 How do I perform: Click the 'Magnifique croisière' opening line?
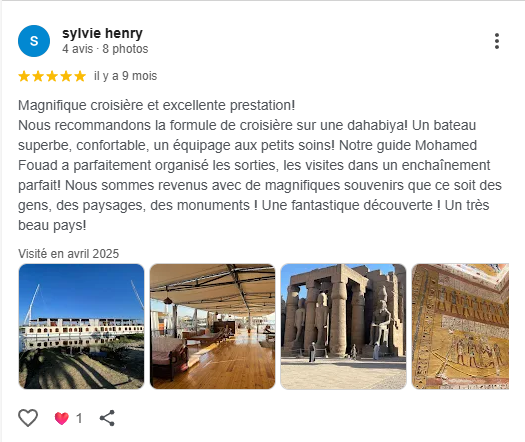tap(156, 105)
